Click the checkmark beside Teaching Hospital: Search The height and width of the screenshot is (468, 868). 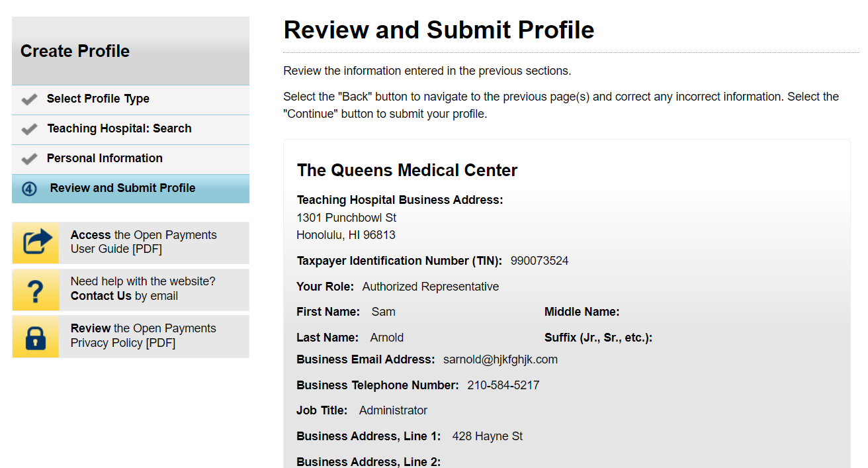click(x=29, y=129)
